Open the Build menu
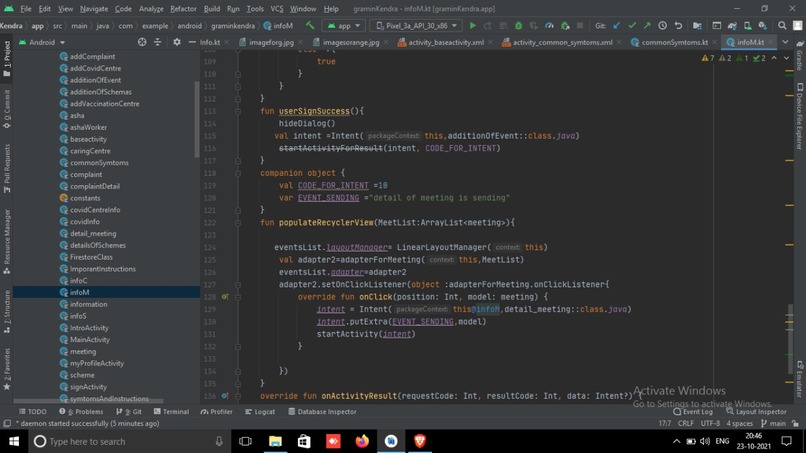Screen dimensions: 806x453 [212, 9]
